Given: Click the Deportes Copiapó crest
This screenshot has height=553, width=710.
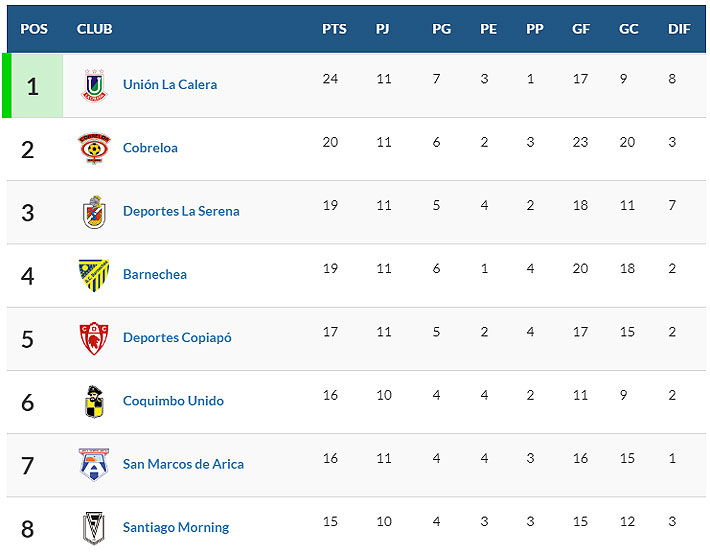Looking at the screenshot, I should point(93,338).
